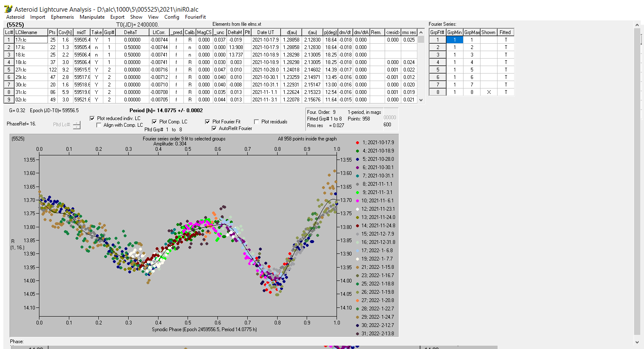Click filename cell 31r.lc

click(31, 92)
